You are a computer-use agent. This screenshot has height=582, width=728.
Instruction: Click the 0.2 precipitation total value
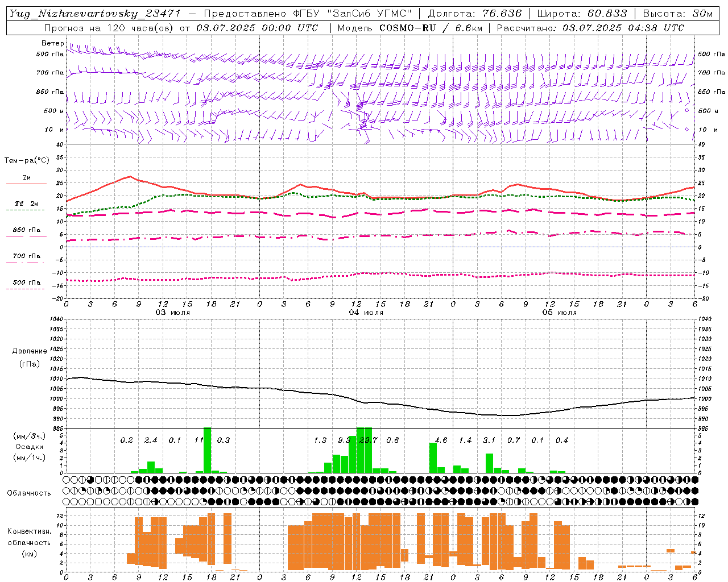click(x=126, y=440)
